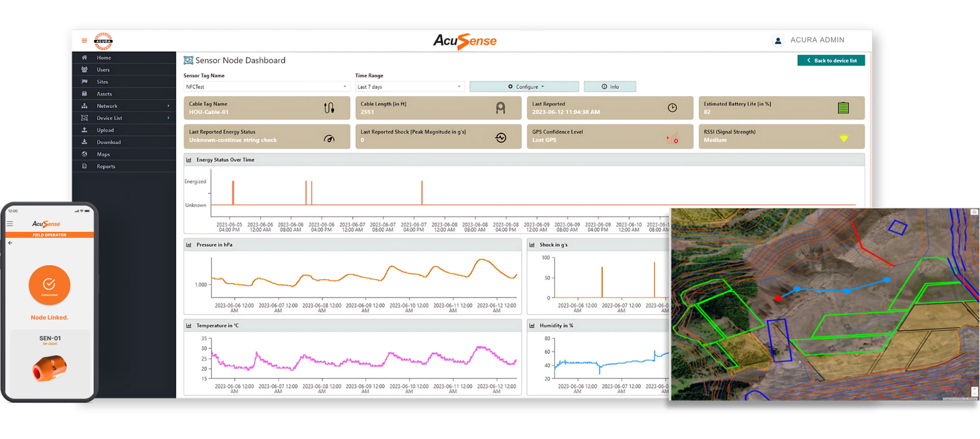Open the Home menu item
The height and width of the screenshot is (439, 980).
[124, 58]
